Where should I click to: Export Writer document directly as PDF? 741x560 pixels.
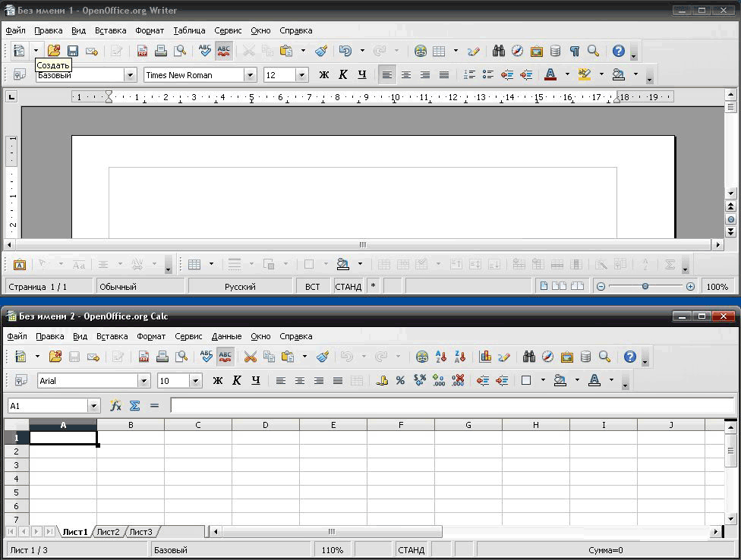pyautogui.click(x=142, y=51)
